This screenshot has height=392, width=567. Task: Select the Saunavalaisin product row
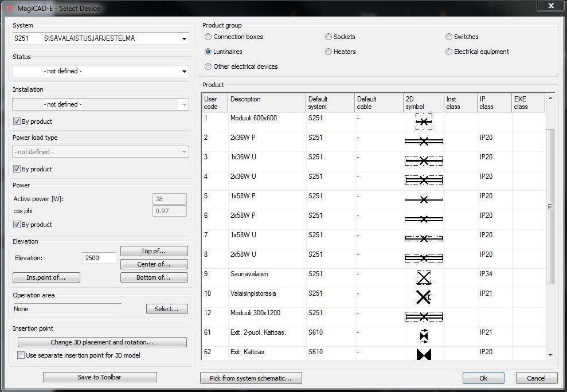374,278
